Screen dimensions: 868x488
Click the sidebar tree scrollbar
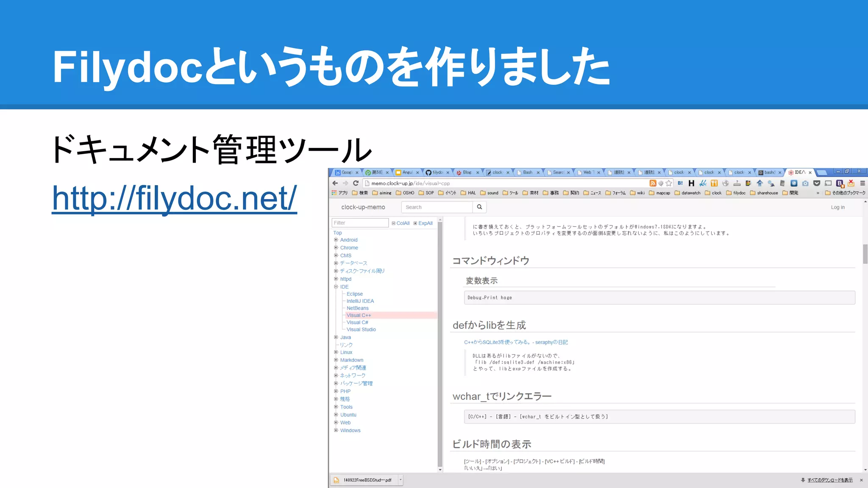click(440, 343)
